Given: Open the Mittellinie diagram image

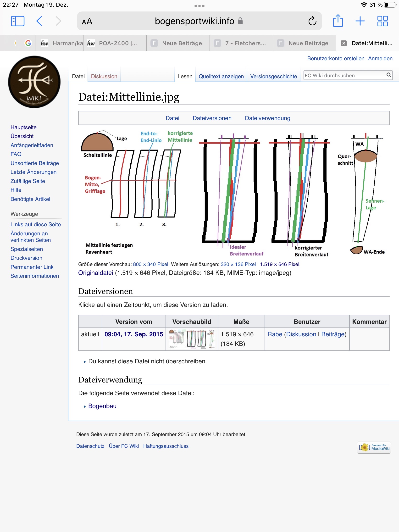Looking at the screenshot, I should click(234, 193).
